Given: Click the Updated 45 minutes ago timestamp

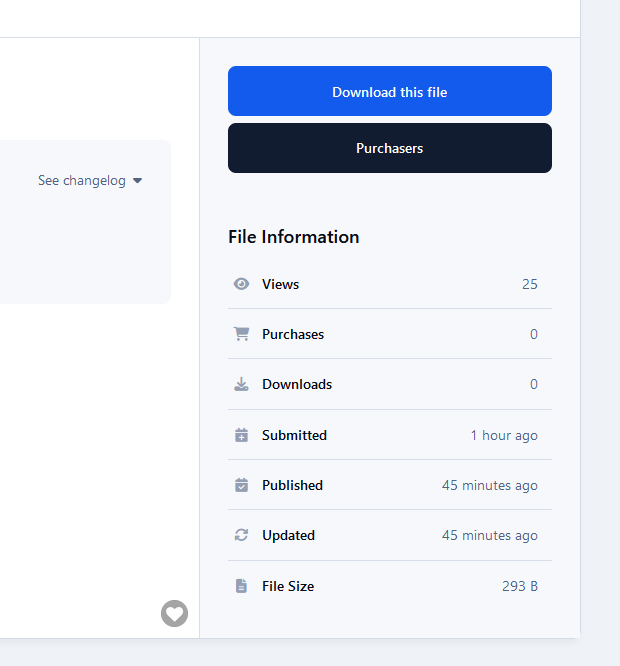Looking at the screenshot, I should [490, 535].
